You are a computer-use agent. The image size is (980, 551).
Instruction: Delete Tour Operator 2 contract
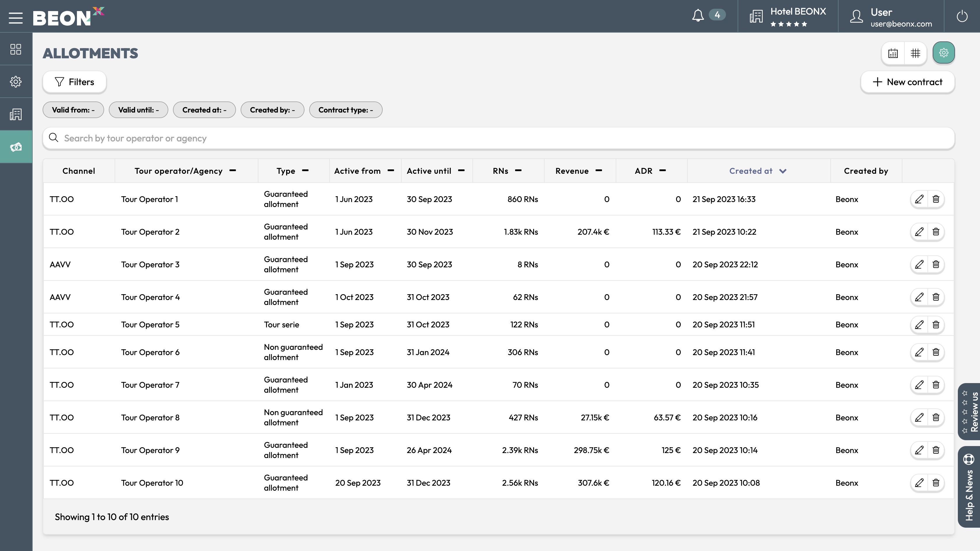click(x=936, y=231)
